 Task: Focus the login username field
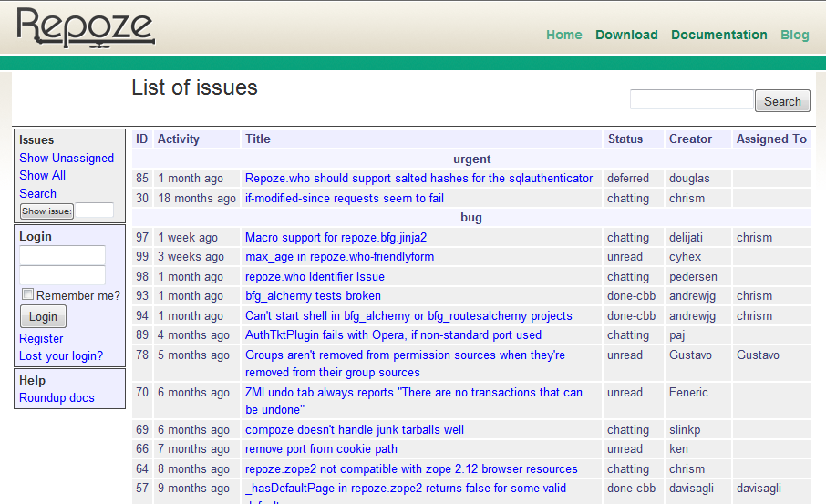pos(62,255)
